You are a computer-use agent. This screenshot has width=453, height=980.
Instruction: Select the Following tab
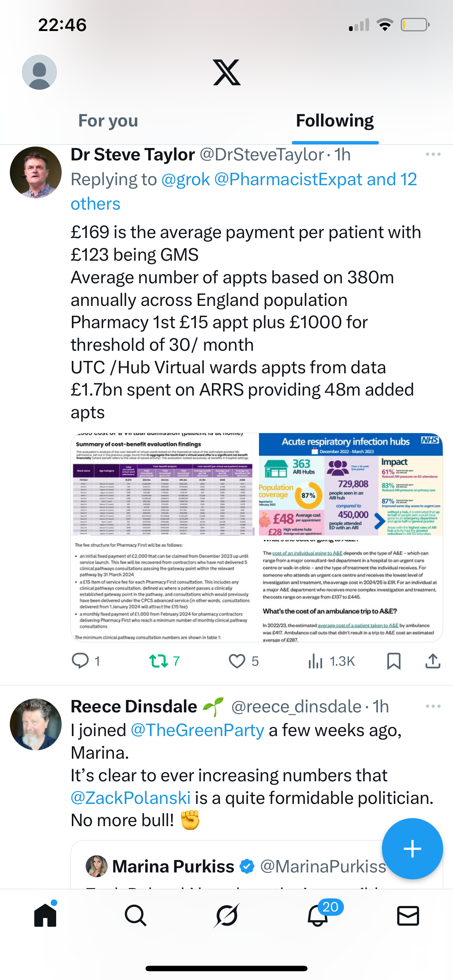click(334, 121)
